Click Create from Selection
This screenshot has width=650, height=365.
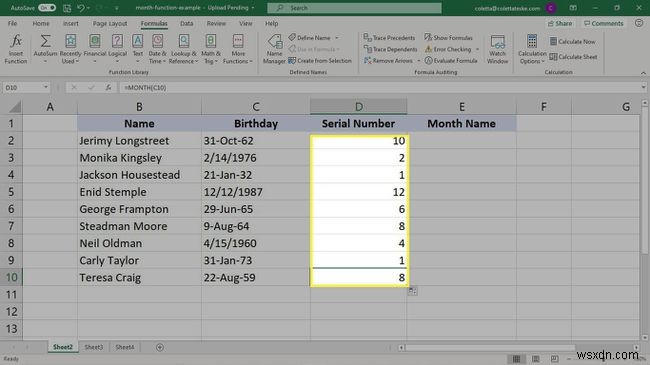(x=320, y=61)
